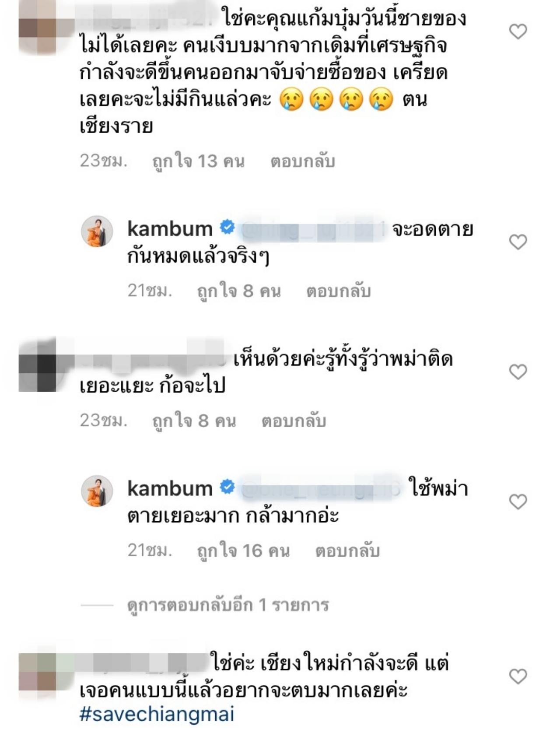Screen dimensions: 560x733
Task: Like the comment mentioning พม่าติดเยอะแยะ
Action: tap(518, 372)
